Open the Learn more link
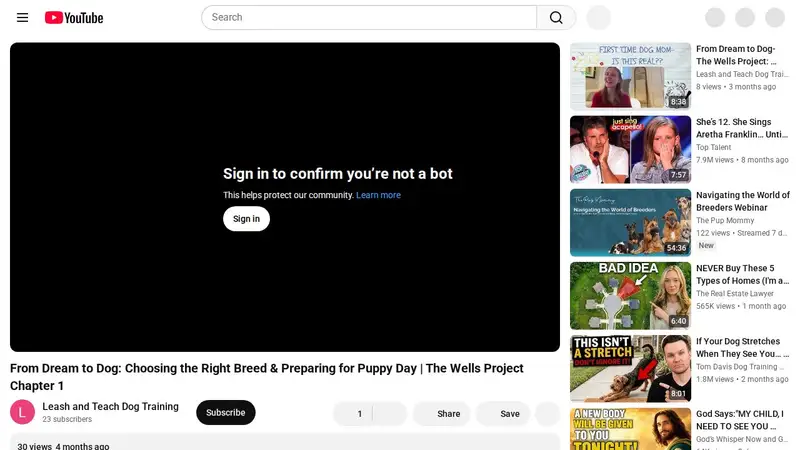800x450 pixels. pos(378,195)
